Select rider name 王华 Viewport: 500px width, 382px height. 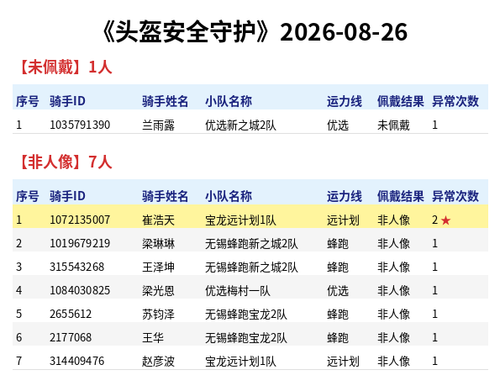pos(153,338)
